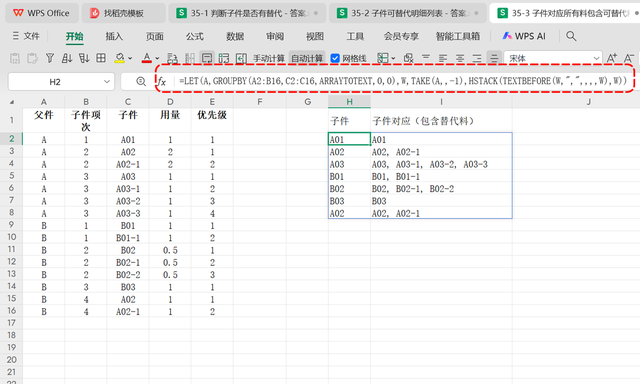
Task: Switch to the 插入 ribbon tab
Action: point(114,36)
